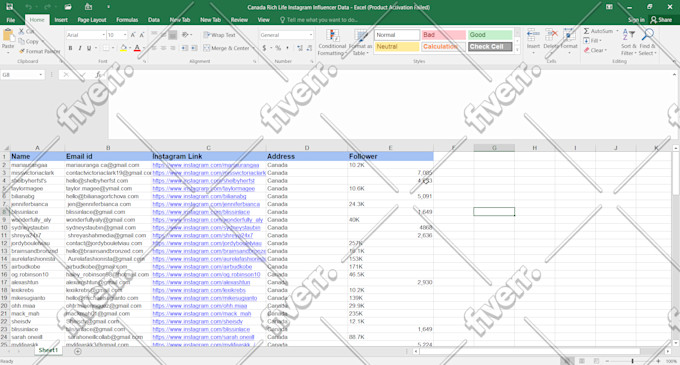The height and width of the screenshot is (365, 680).
Task: Click the Cut scissors icon
Action: click(x=21, y=31)
